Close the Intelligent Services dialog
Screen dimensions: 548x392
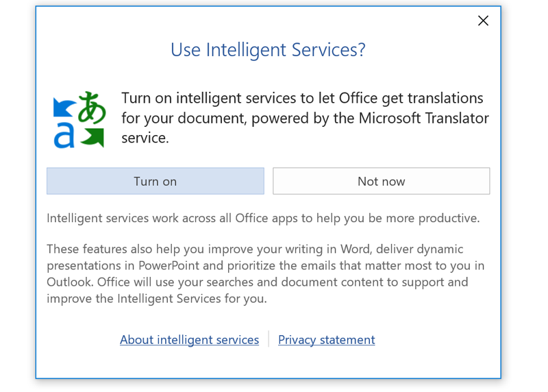coord(483,21)
